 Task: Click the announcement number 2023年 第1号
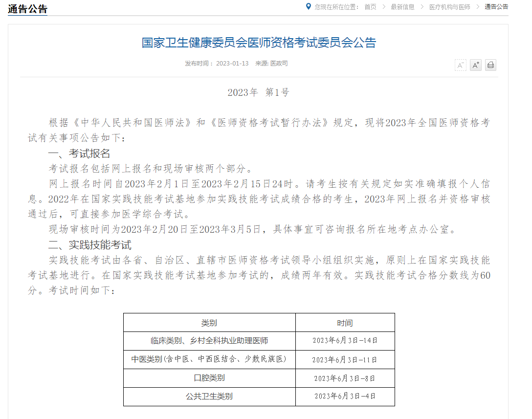click(258, 92)
